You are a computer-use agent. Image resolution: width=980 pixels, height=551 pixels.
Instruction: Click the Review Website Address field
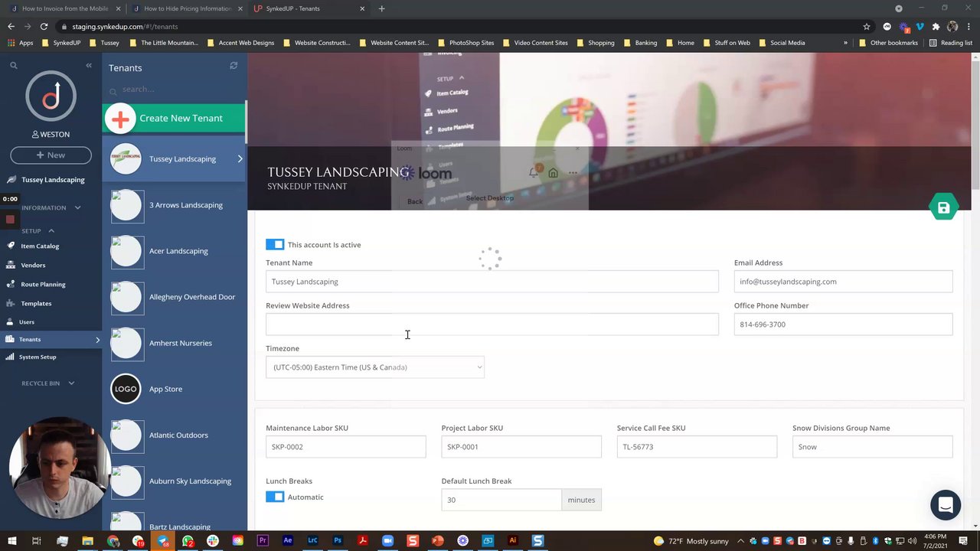pos(492,324)
